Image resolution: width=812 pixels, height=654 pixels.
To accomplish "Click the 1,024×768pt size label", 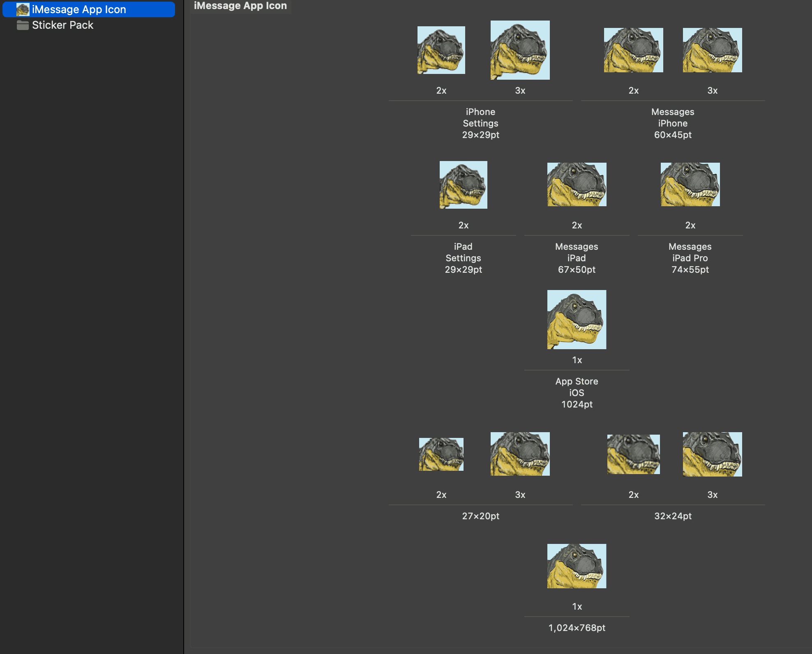I will [x=577, y=628].
